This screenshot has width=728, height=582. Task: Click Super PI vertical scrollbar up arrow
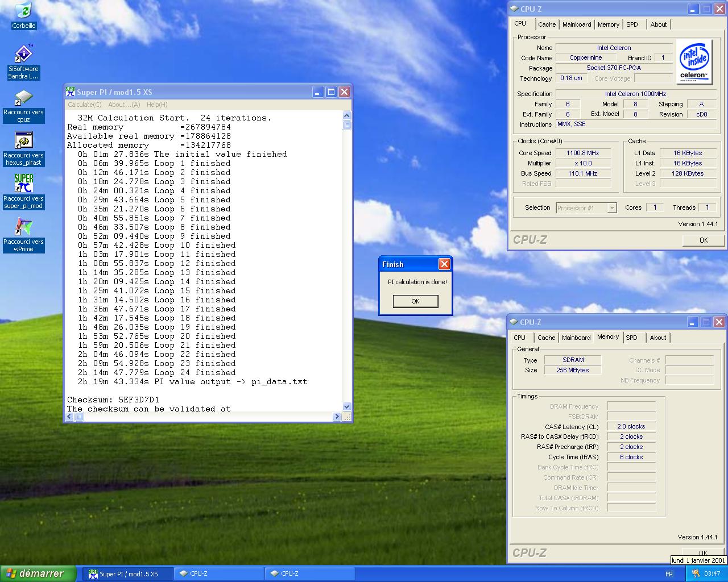tap(347, 115)
